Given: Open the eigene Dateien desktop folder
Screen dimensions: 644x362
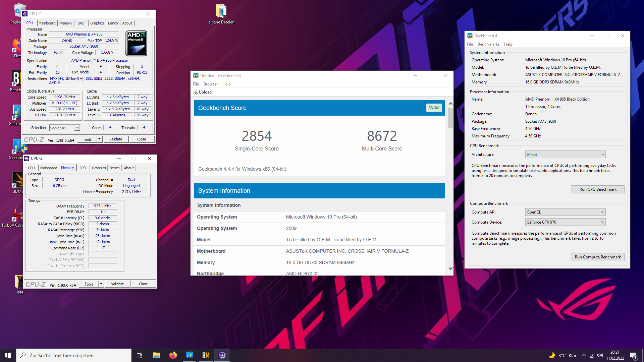Looking at the screenshot, I should [x=221, y=14].
